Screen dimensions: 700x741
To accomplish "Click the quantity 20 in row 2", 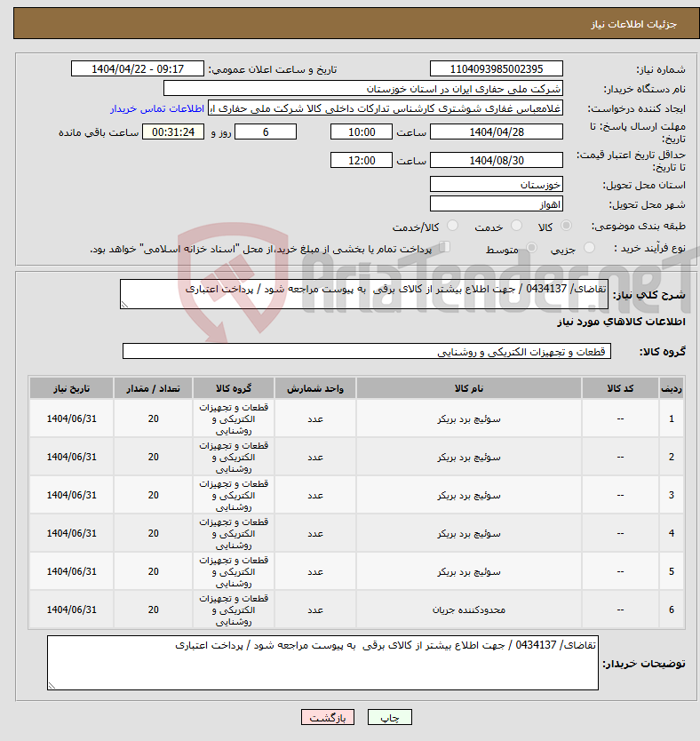I will (153, 457).
